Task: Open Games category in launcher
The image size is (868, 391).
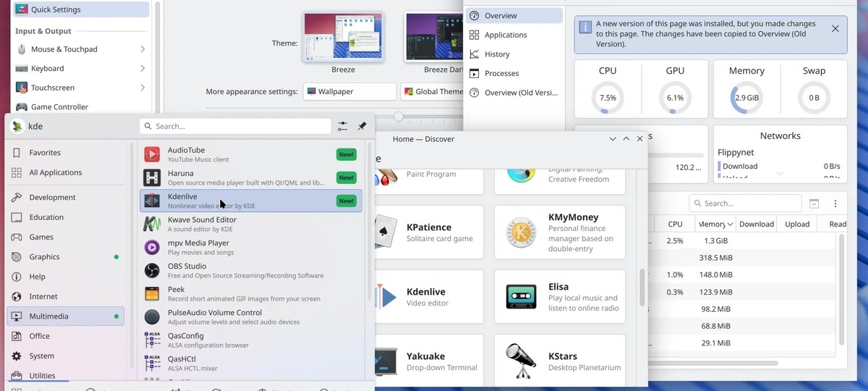Action: (67, 237)
